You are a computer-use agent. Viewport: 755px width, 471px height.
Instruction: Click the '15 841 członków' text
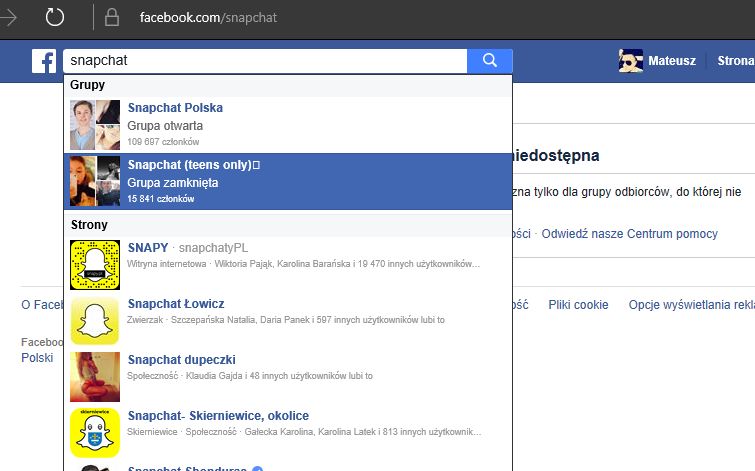point(161,198)
